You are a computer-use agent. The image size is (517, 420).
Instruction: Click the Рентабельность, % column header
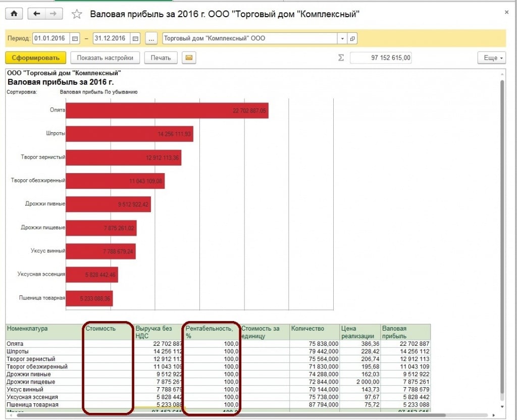tap(211, 332)
